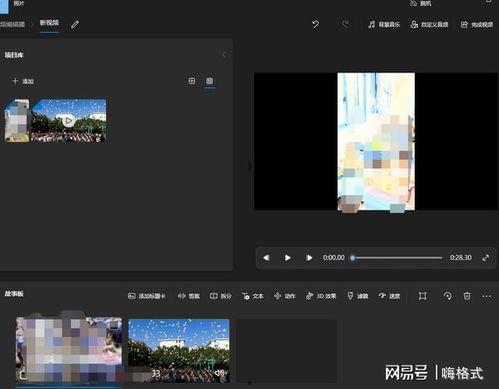This screenshot has height=389, width=499.
Task: Click the preview seek bar handle
Action: point(353,258)
